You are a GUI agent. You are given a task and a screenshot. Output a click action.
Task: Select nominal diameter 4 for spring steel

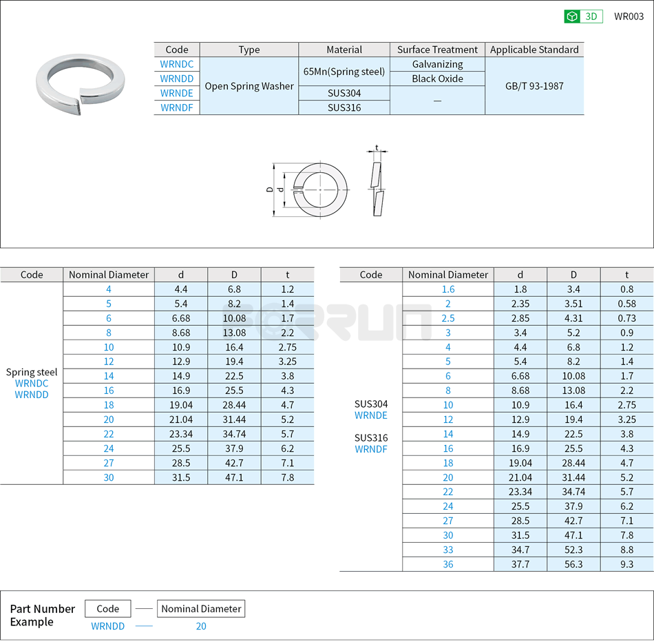point(108,289)
